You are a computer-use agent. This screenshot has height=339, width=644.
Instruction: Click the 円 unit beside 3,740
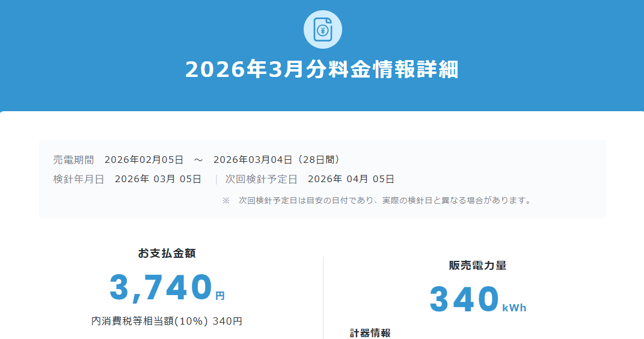pyautogui.click(x=220, y=296)
